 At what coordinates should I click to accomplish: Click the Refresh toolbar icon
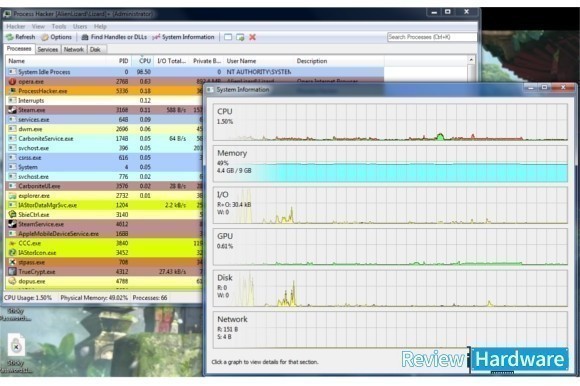(x=20, y=37)
